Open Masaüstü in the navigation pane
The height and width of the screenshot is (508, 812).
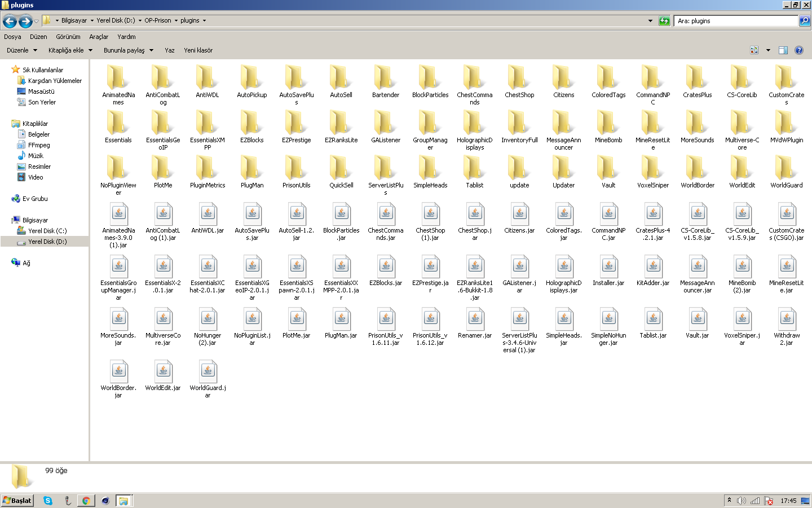(36, 91)
